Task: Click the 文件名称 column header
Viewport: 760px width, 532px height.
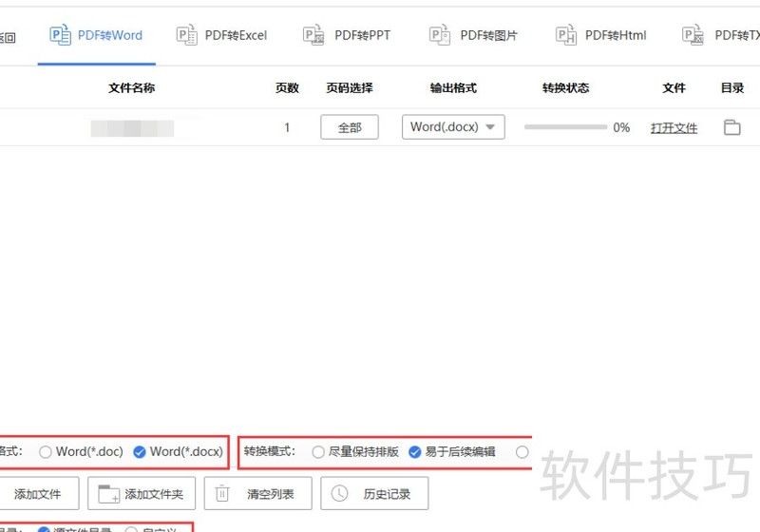Action: pos(131,87)
